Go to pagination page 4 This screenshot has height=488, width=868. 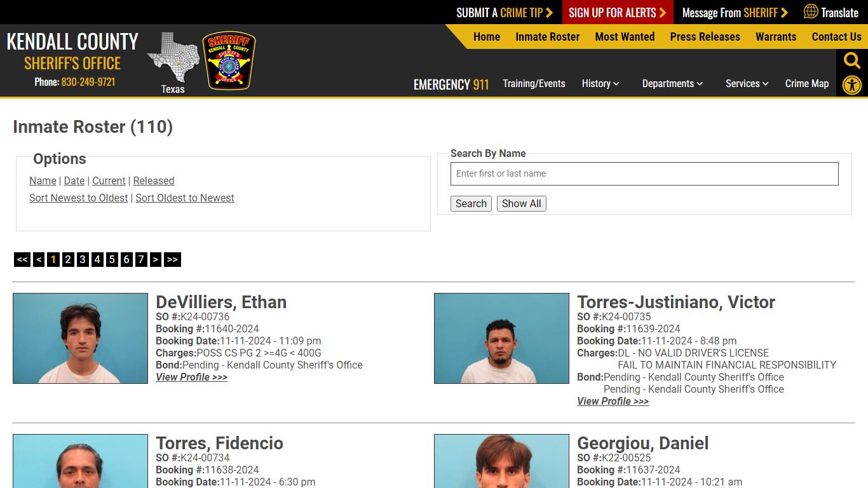point(97,259)
